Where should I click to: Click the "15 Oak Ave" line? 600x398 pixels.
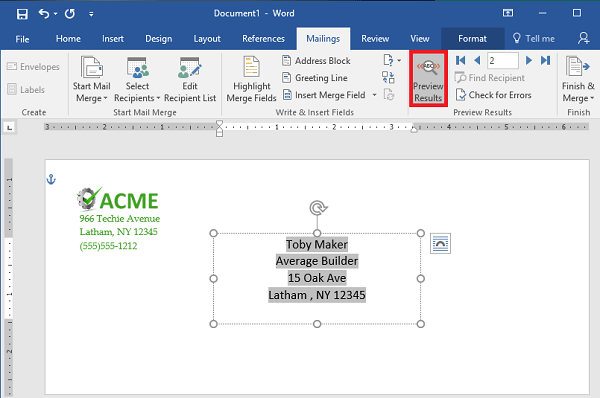coord(317,278)
